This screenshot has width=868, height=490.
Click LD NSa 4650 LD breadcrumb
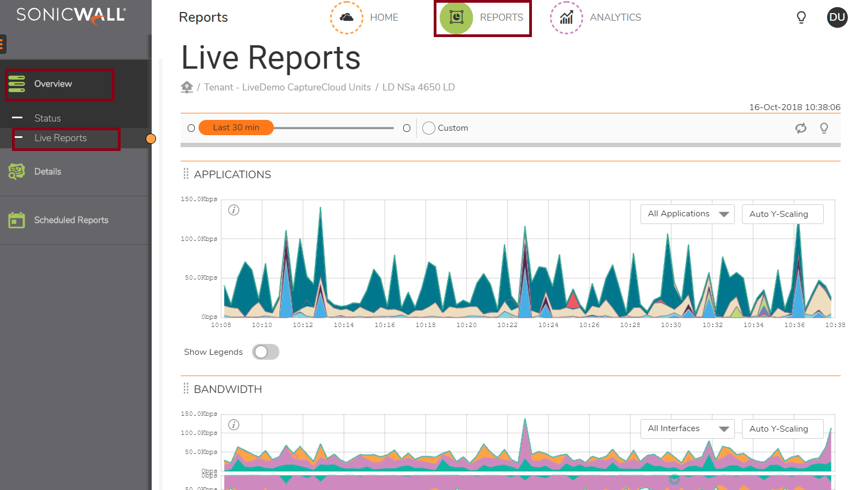[418, 87]
